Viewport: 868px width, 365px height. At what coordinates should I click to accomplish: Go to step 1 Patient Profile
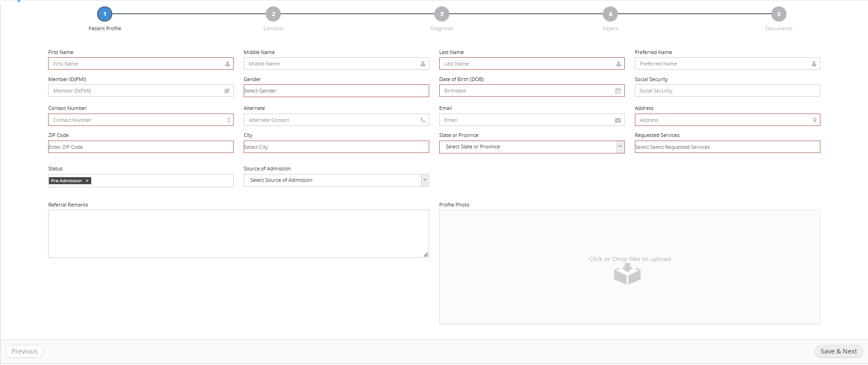(105, 14)
